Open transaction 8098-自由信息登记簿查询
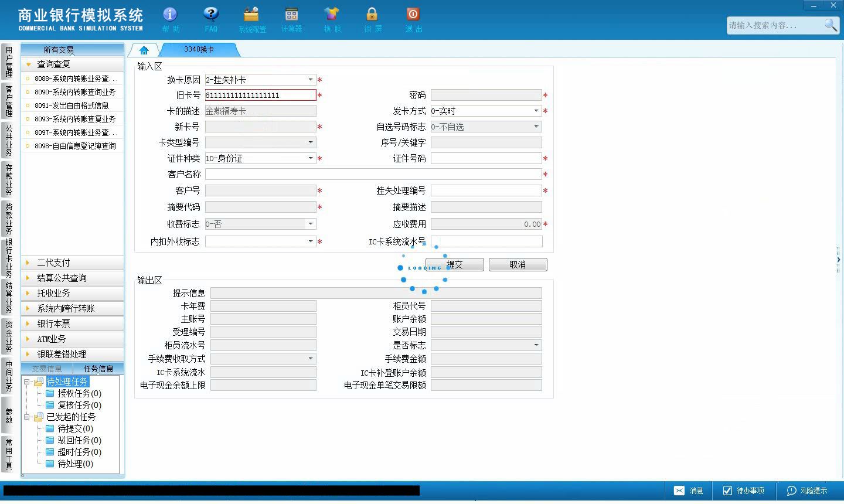Screen dimensions: 844x504 point(73,146)
